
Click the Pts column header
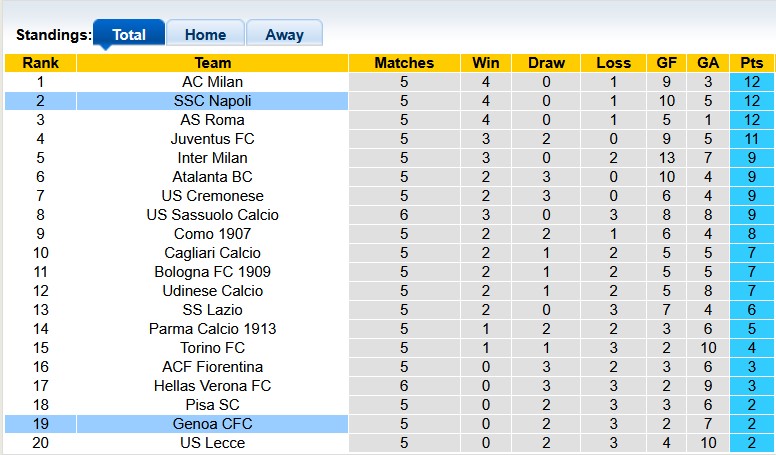click(x=752, y=63)
